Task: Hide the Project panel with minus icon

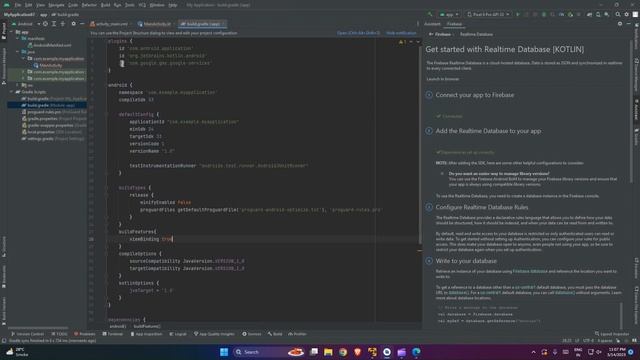Action: [x=82, y=24]
